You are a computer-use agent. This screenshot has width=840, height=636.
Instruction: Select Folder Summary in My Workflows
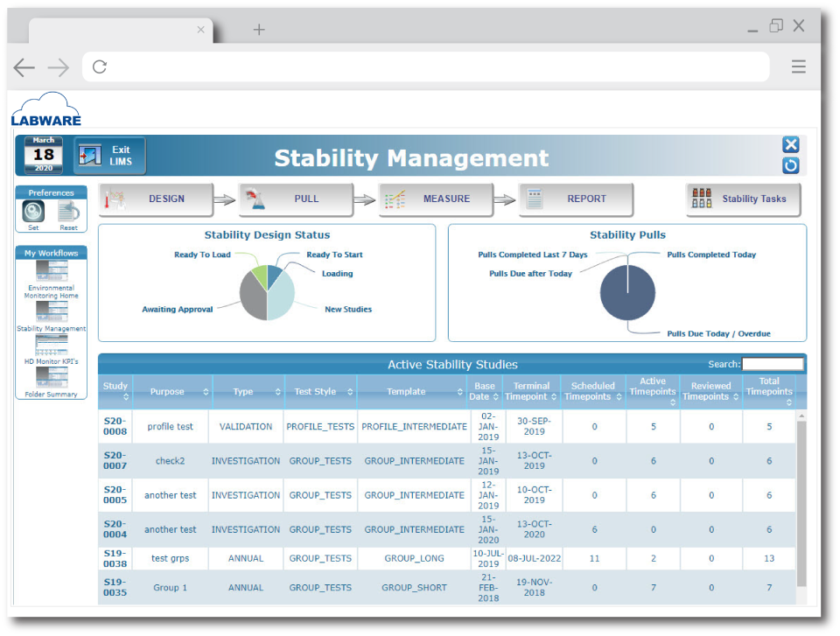click(51, 388)
